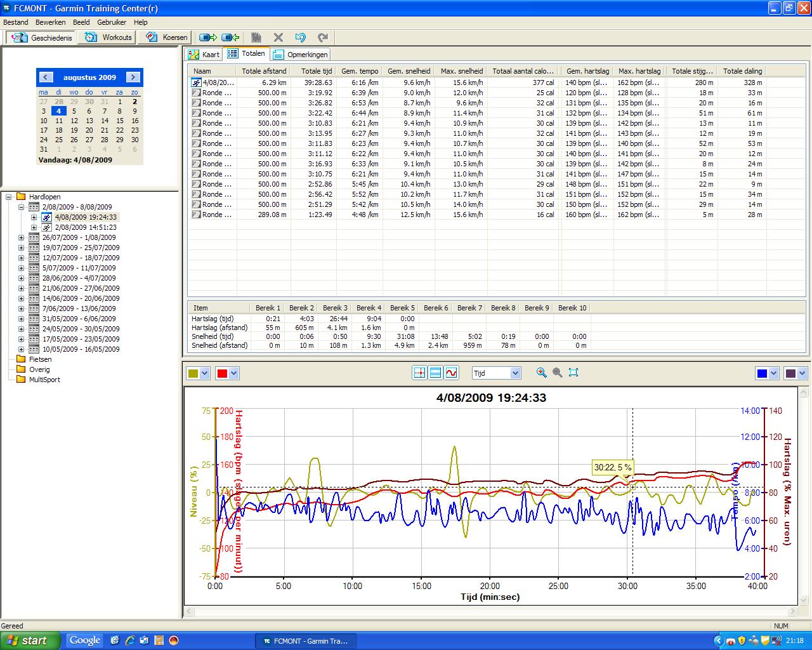This screenshot has height=650, width=812.
Task: Open the olive series color dropdown
Action: point(204,373)
